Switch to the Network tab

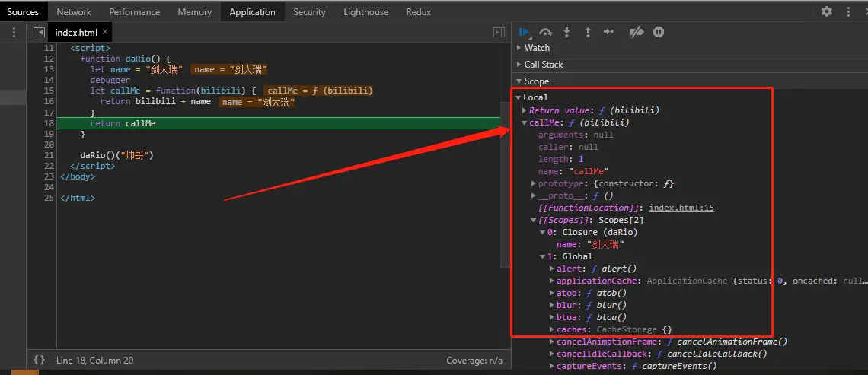coord(74,11)
